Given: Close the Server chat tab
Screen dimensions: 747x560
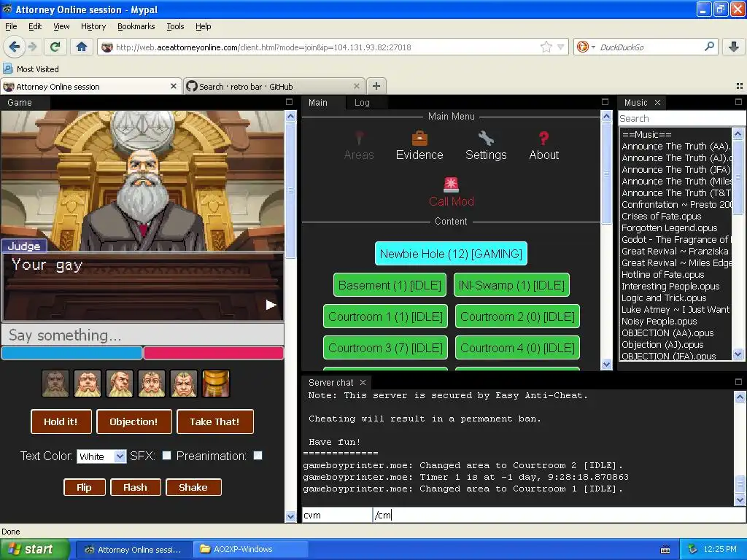Looking at the screenshot, I should (x=363, y=382).
